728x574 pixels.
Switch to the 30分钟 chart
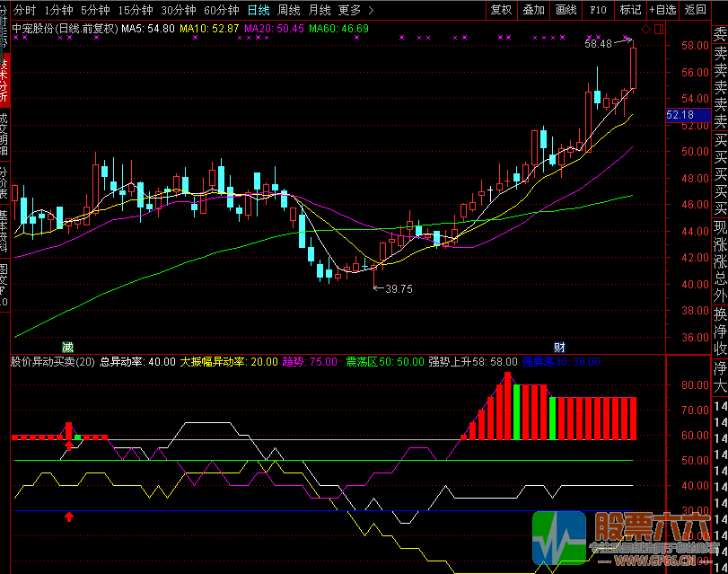coord(179,10)
